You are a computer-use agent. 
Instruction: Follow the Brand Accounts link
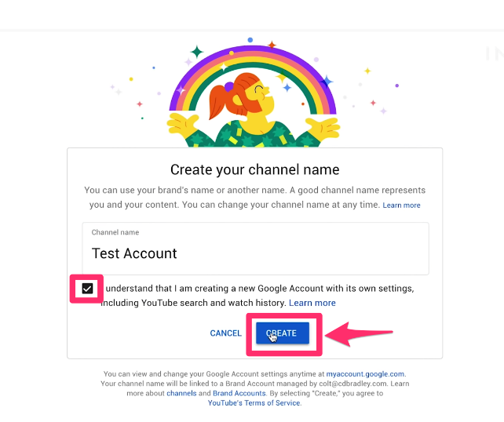[x=239, y=394]
